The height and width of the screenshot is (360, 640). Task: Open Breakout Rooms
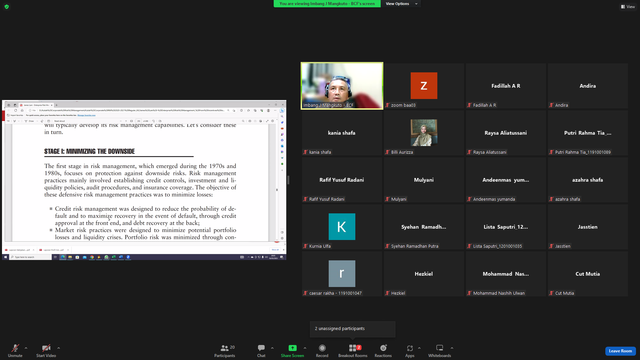[353, 350]
